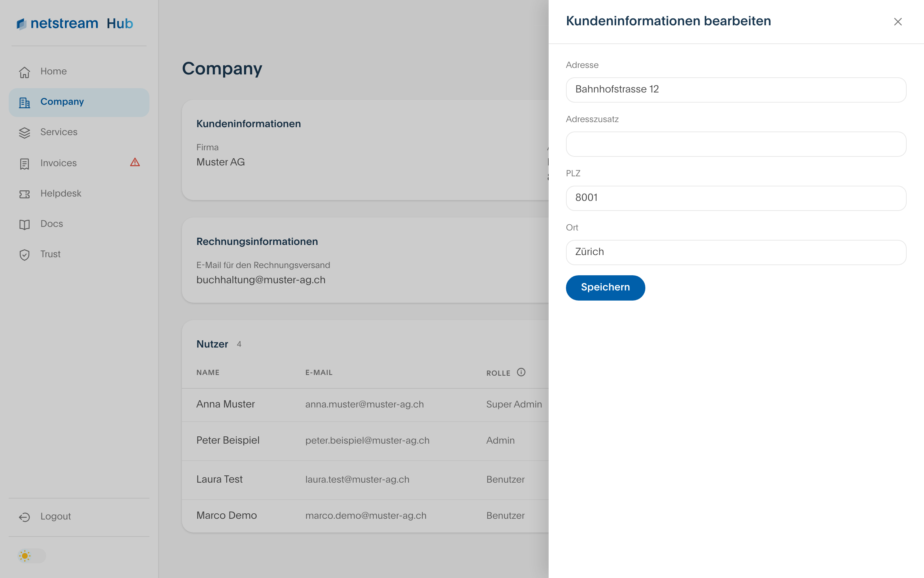This screenshot has height=578, width=924.
Task: Toggle the light/dark theme switch
Action: point(32,556)
